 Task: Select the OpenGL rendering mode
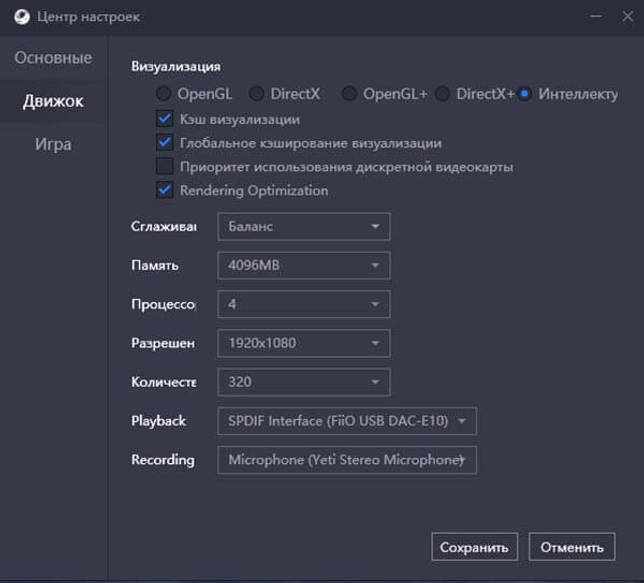pyautogui.click(x=194, y=94)
